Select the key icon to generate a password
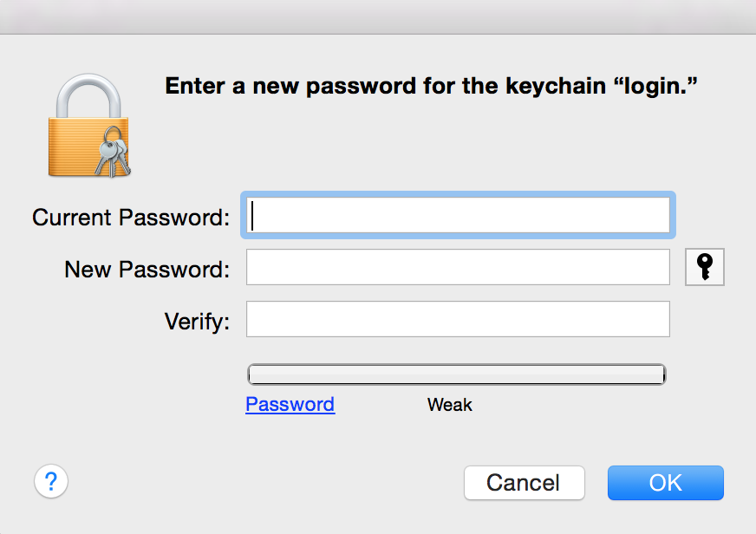This screenshot has height=534, width=756. point(704,267)
